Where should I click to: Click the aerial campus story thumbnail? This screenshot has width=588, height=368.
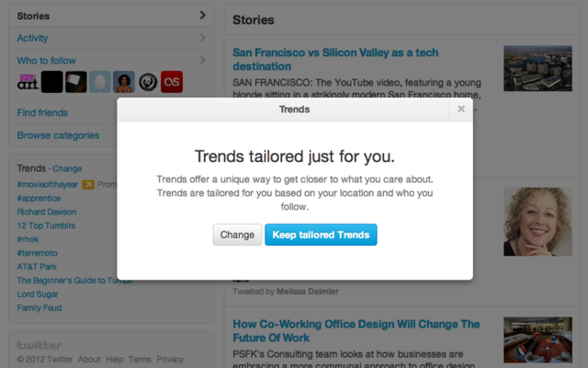pos(537,68)
